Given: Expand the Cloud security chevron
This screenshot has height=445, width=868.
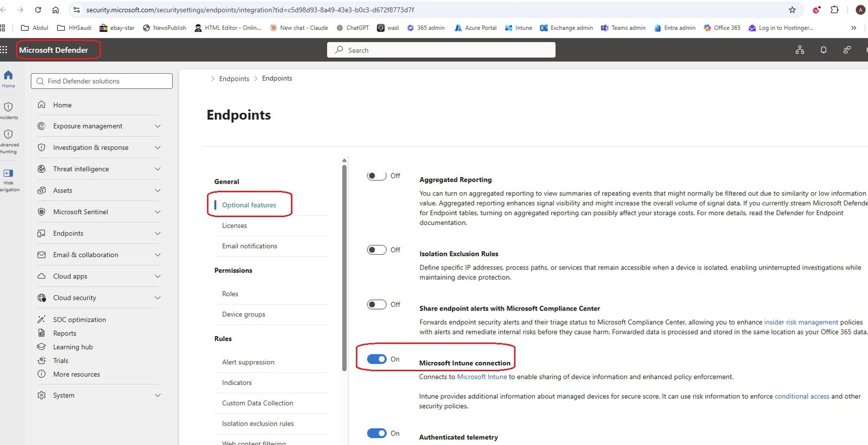Looking at the screenshot, I should click(157, 298).
